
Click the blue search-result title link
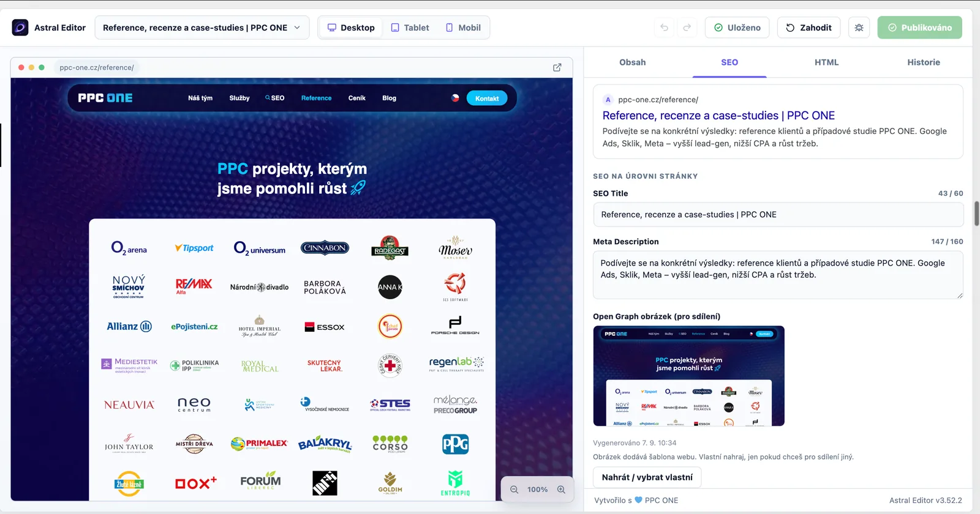click(x=718, y=116)
